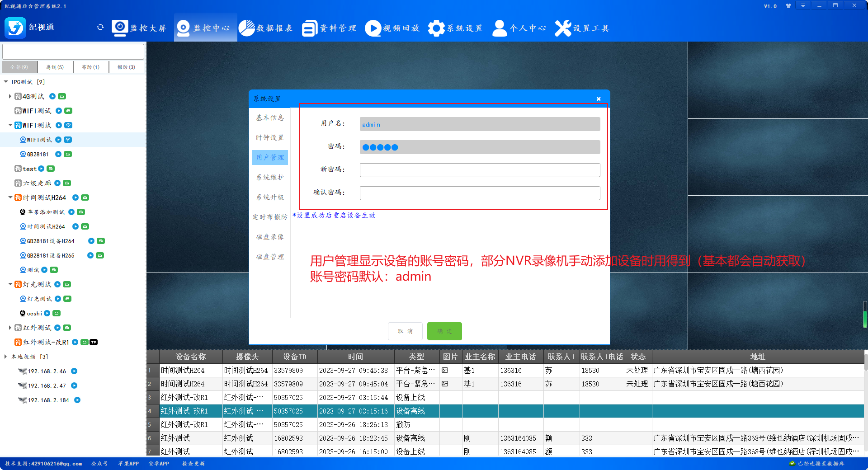
Task: Select 基本信息 in the settings dialog sidebar
Action: click(x=270, y=117)
